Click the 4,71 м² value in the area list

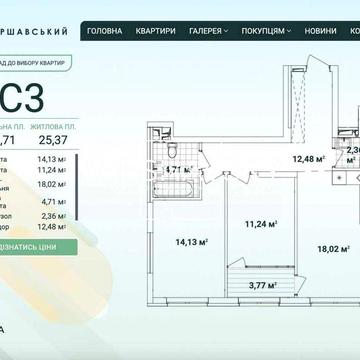(x=53, y=201)
